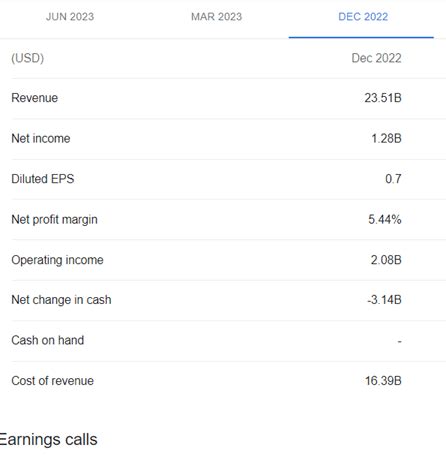
Task: Click the dash value for Cash on hand
Action: coord(399,341)
